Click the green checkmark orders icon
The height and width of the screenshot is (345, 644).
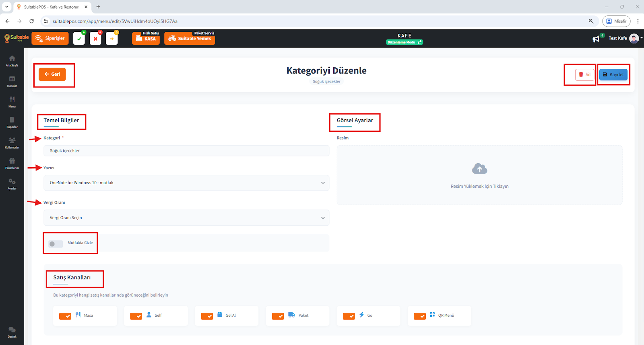79,39
